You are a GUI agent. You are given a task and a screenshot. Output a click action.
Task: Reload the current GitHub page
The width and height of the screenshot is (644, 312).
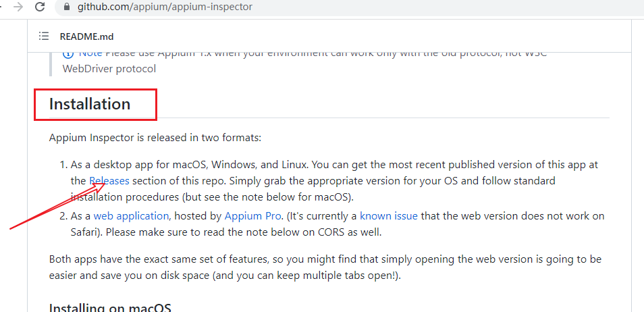point(40,7)
